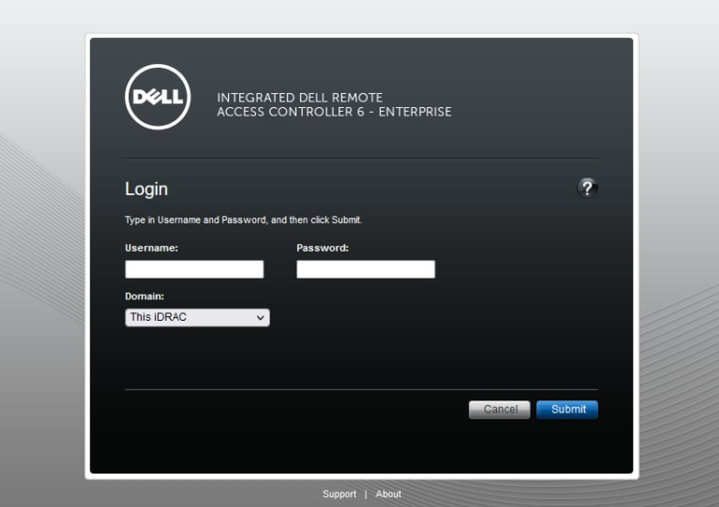Click the 'Integrated Dell Remote' title line
The width and height of the screenshot is (719, 507).
tap(300, 98)
